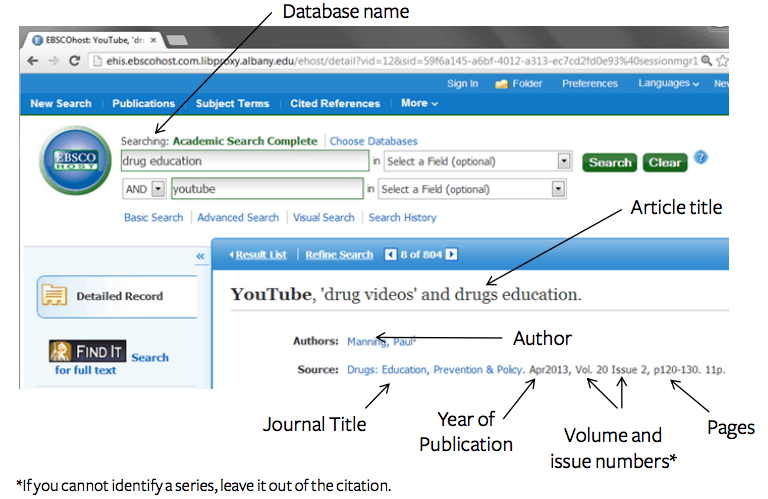Expand the More menu
The image size is (768, 499).
(x=419, y=103)
